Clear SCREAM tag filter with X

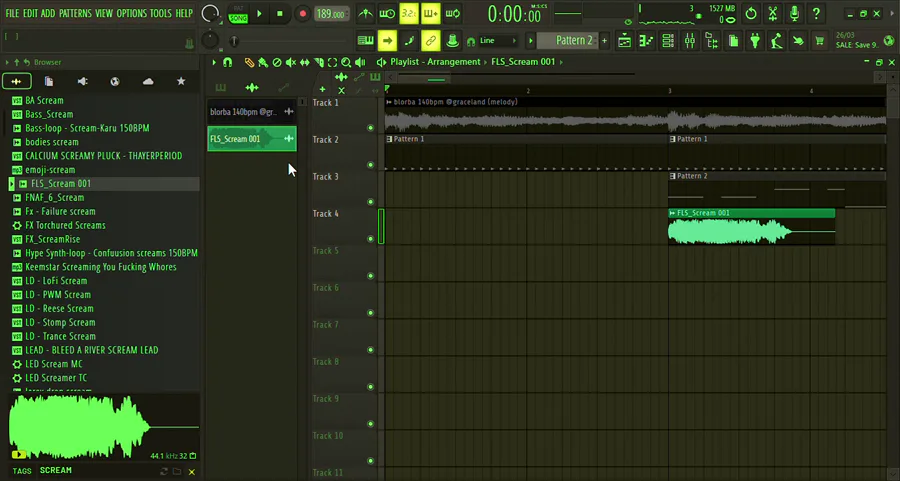[x=192, y=472]
